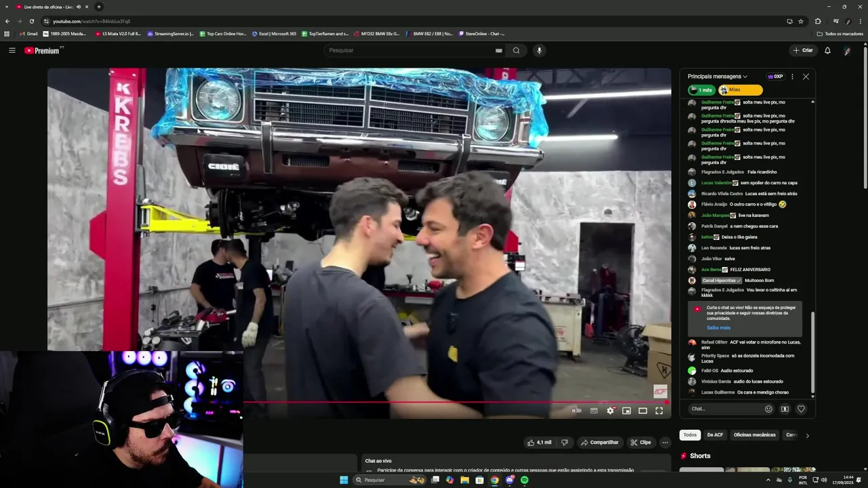Screen dimensions: 868x488
Task: Toggle autoplay switch in the player
Action: 576,411
